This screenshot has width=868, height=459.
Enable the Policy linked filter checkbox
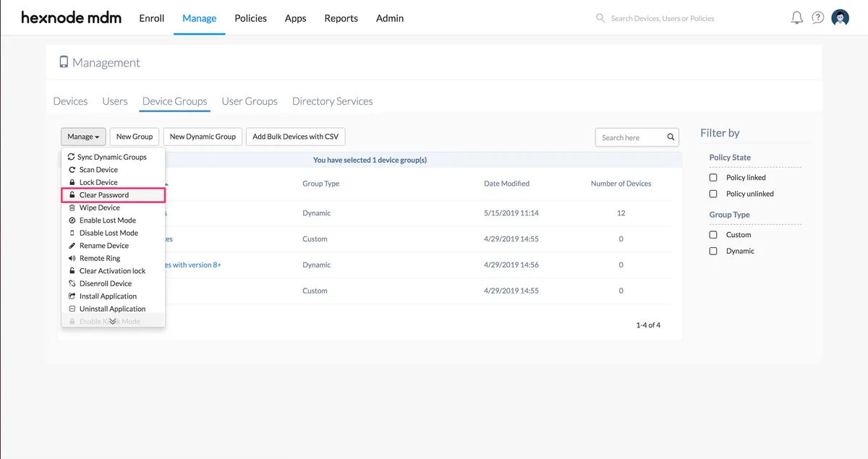pyautogui.click(x=713, y=178)
